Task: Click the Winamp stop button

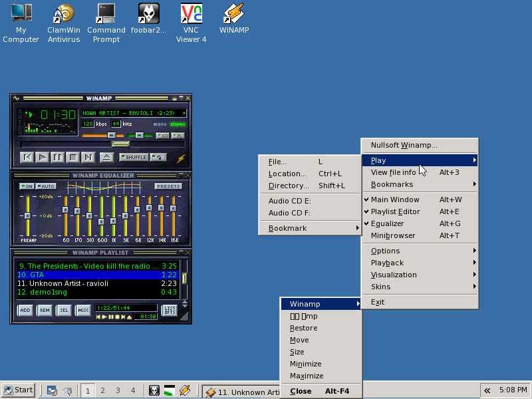Action: (72, 158)
